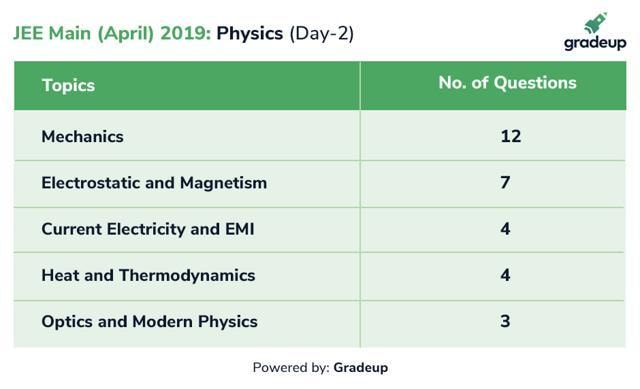Click the 4 beside Heat and Thermodynamics
This screenshot has width=640, height=389.
[505, 275]
